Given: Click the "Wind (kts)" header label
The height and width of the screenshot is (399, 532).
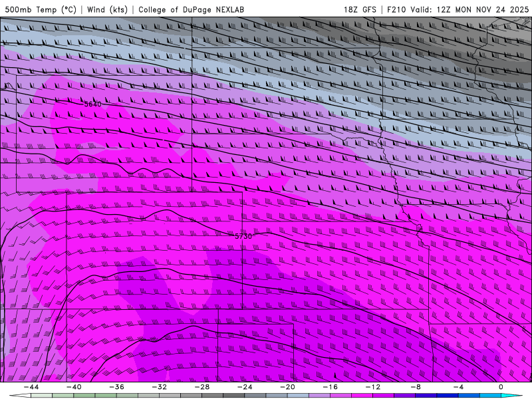Looking at the screenshot, I should [x=107, y=9].
